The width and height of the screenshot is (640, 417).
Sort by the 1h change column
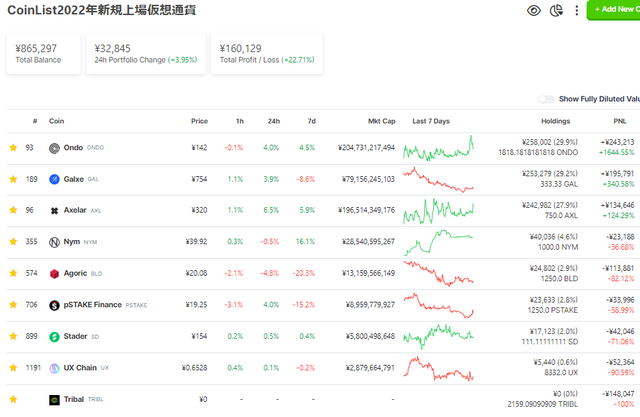240,121
